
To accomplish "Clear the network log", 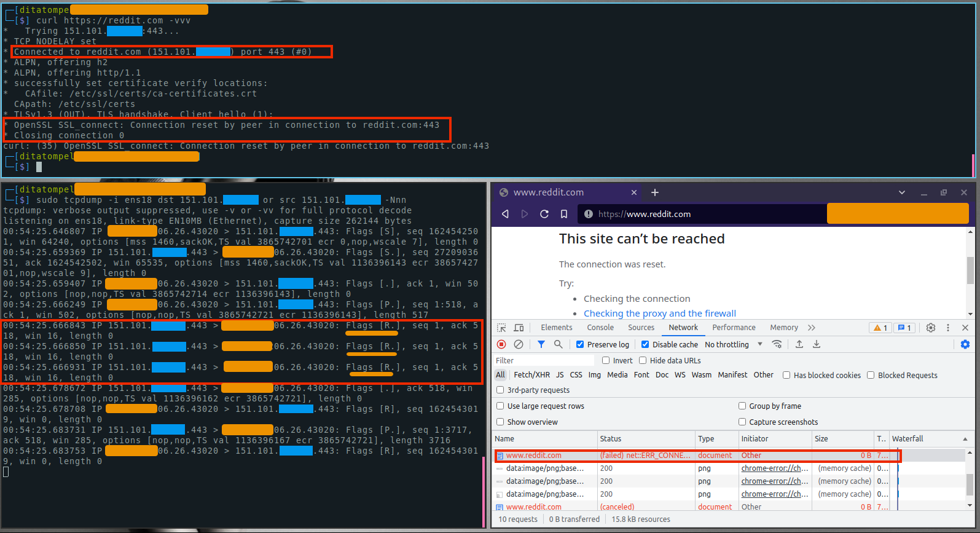I will pyautogui.click(x=519, y=344).
